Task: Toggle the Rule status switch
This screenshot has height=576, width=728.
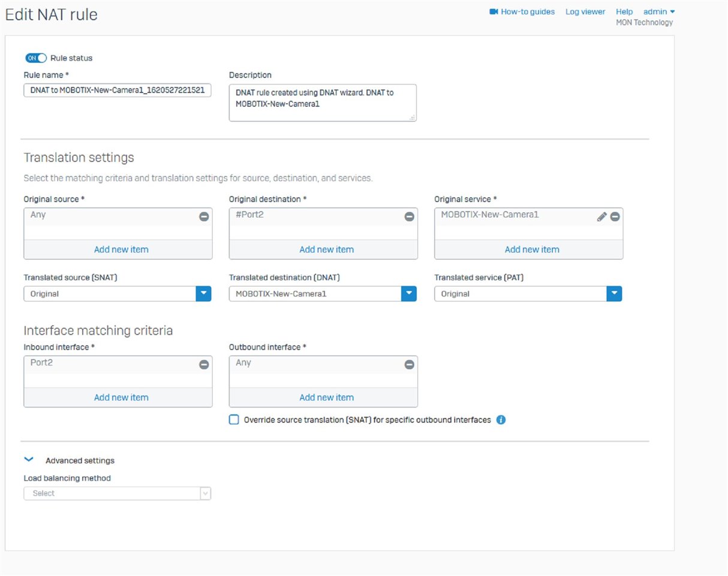Action: pos(36,58)
